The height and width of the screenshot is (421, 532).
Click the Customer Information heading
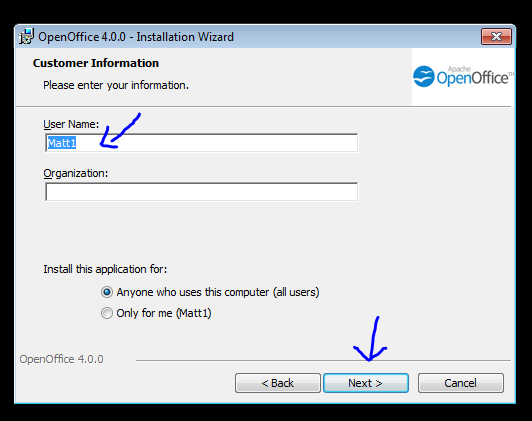pos(96,63)
